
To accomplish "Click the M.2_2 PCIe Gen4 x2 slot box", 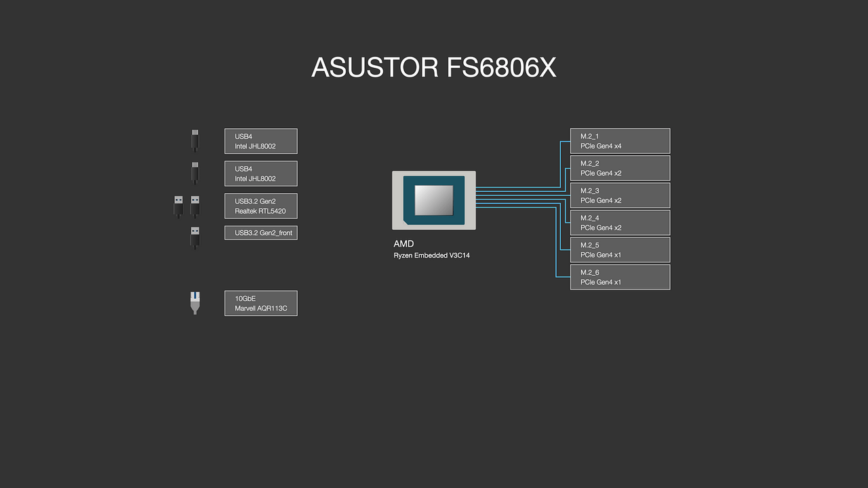I will tap(620, 167).
